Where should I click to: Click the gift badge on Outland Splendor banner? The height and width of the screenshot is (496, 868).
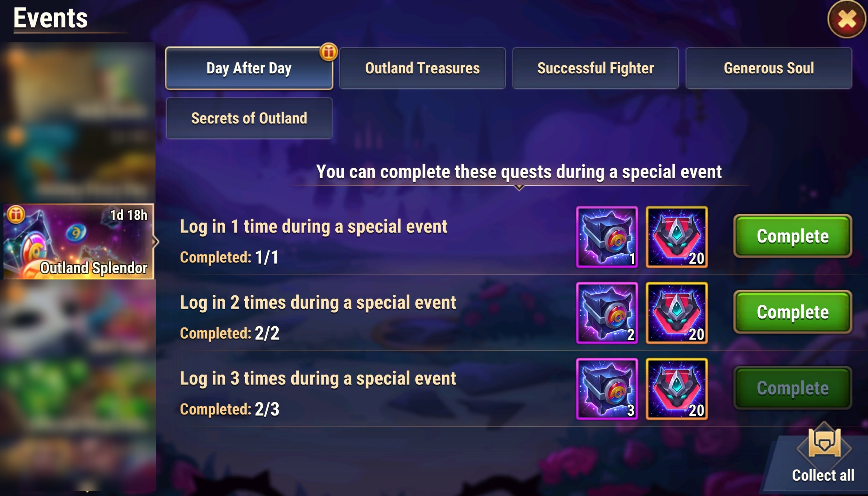(16, 214)
